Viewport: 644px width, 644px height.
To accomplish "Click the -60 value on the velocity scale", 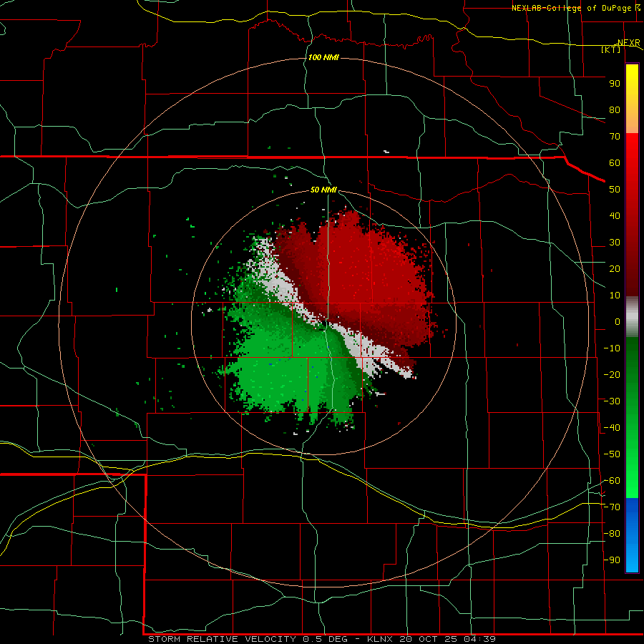I will point(612,481).
